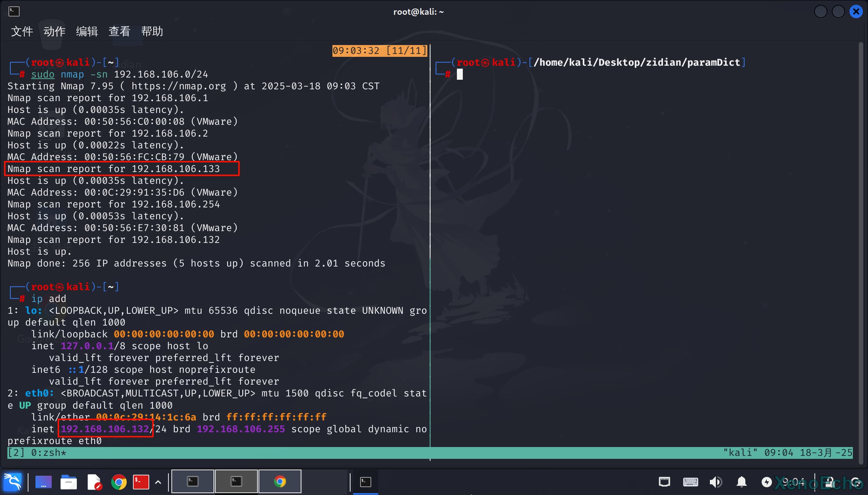This screenshot has height=495, width=868.
Task: Select the first workspace thumbnail
Action: pos(193,481)
